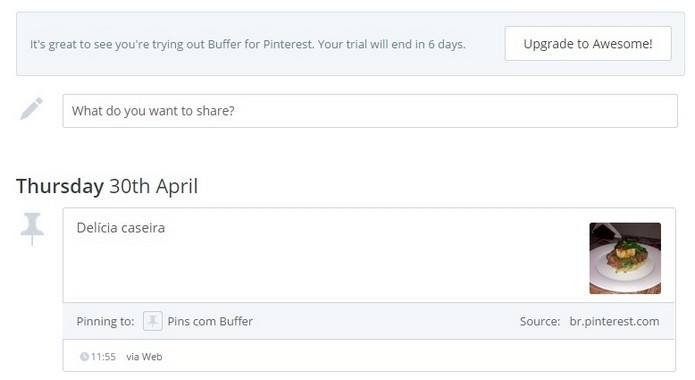Click the "Source:" label
This screenshot has width=695, height=380.
click(x=540, y=321)
